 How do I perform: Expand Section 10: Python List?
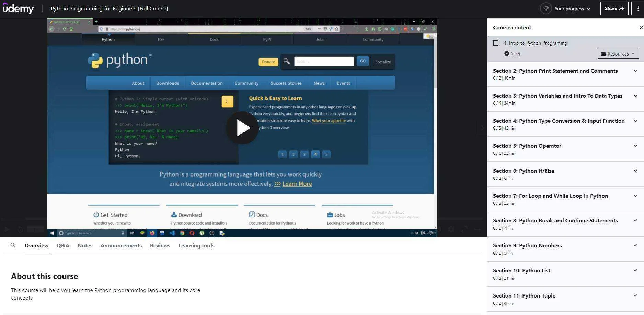coord(565,274)
